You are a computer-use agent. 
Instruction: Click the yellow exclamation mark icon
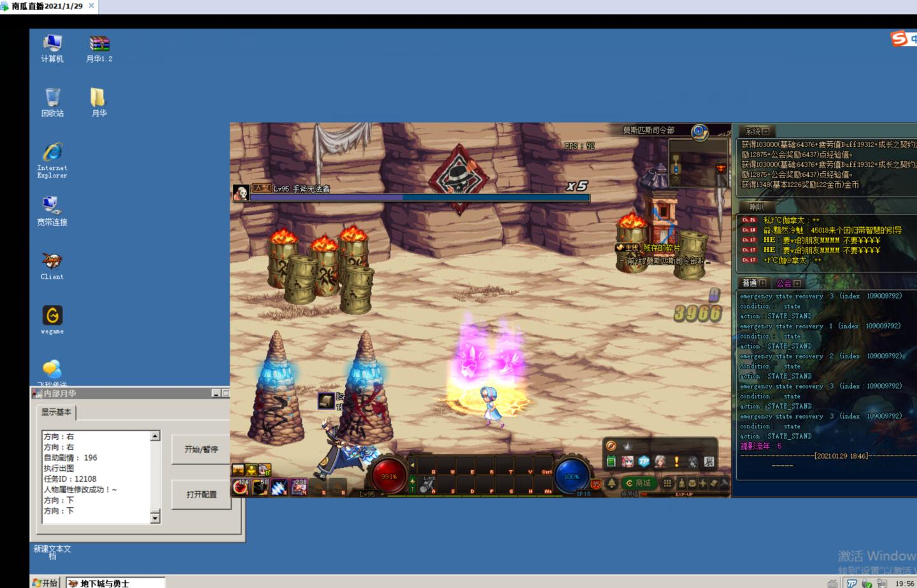pyautogui.click(x=676, y=461)
